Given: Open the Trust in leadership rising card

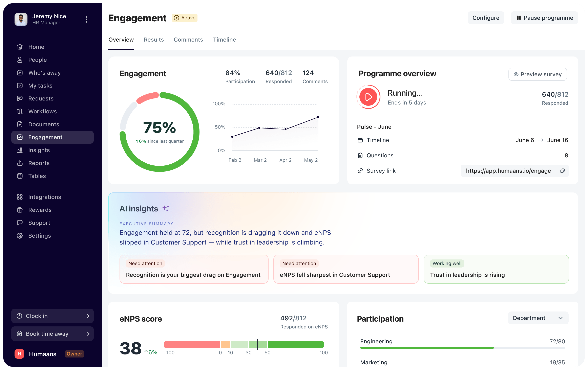Looking at the screenshot, I should tap(496, 269).
